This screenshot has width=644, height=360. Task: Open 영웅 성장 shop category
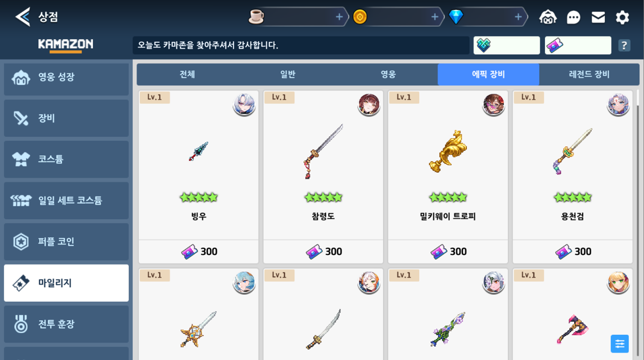[66, 77]
